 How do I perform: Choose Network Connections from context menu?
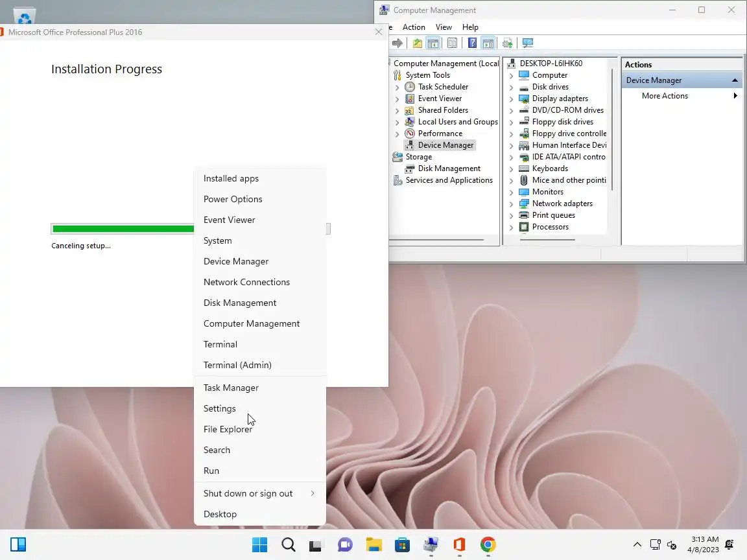(259, 282)
